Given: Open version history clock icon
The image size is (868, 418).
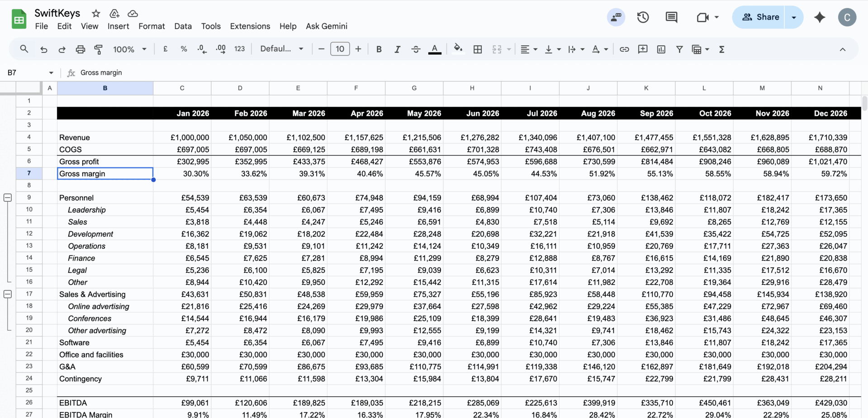Looking at the screenshot, I should (643, 17).
